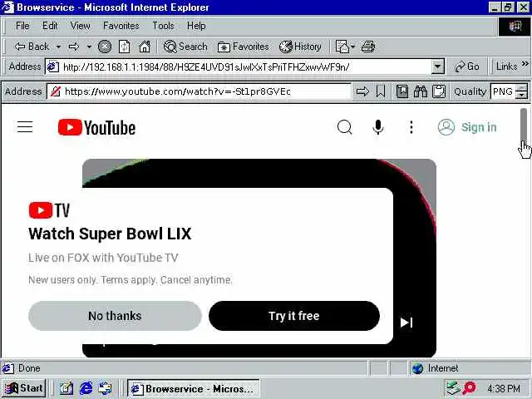
Task: Open the Tools menu
Action: click(x=163, y=26)
